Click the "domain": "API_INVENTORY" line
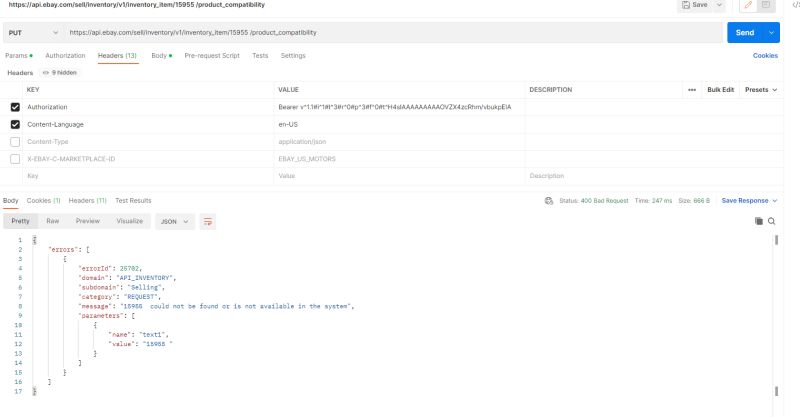Image resolution: width=800 pixels, height=417 pixels. [x=127, y=278]
